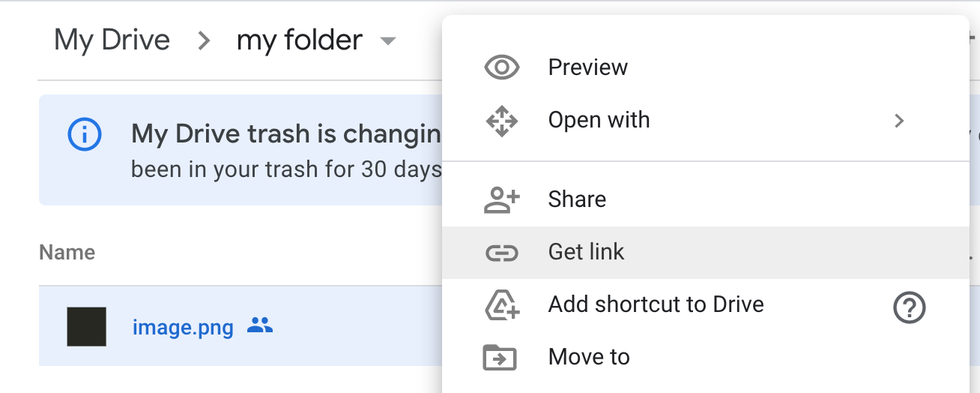This screenshot has width=980, height=393.
Task: Expand the Open with submenu arrow
Action: (x=900, y=121)
